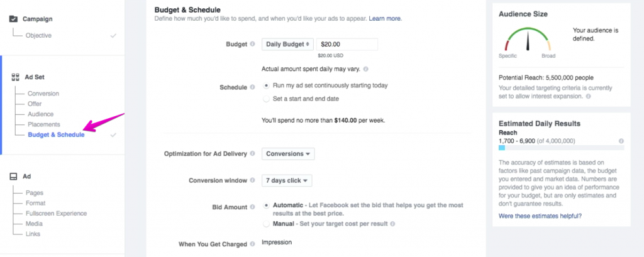Open info icon next to Budget label
The image size is (644, 257).
pos(253,44)
